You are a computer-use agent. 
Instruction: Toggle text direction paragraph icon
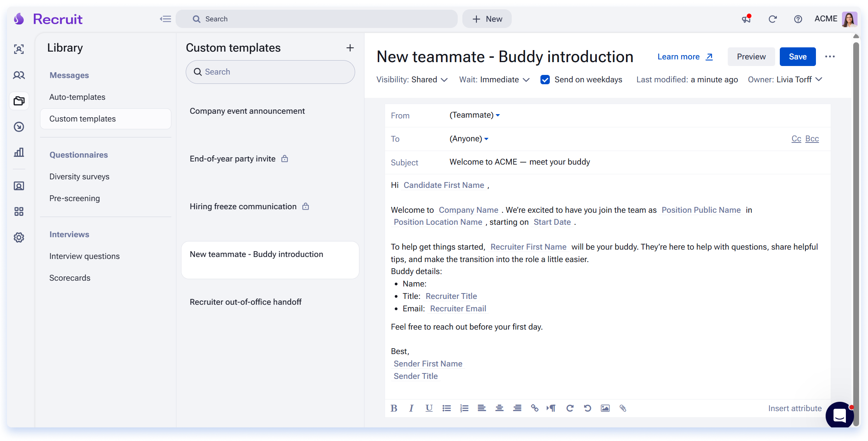pyautogui.click(x=551, y=408)
